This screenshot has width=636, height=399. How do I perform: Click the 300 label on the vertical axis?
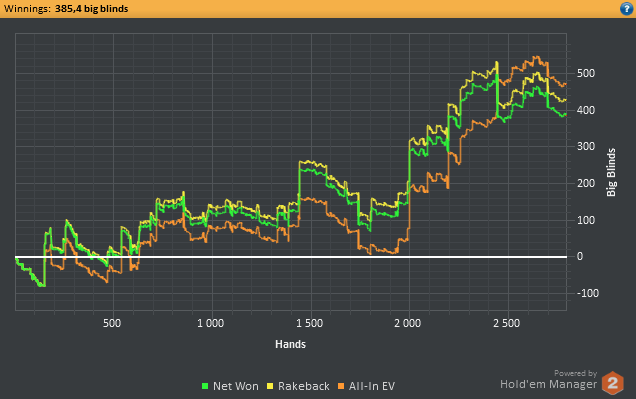pyautogui.click(x=586, y=146)
